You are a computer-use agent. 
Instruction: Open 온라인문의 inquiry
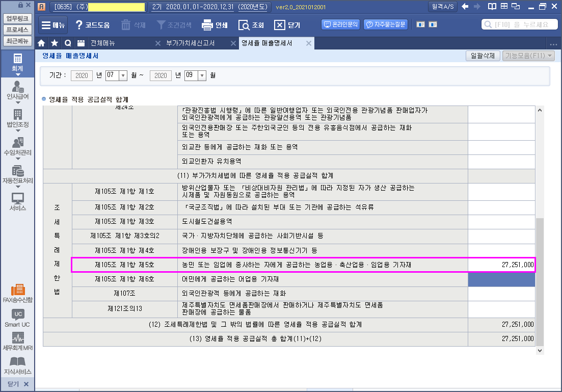(x=340, y=24)
